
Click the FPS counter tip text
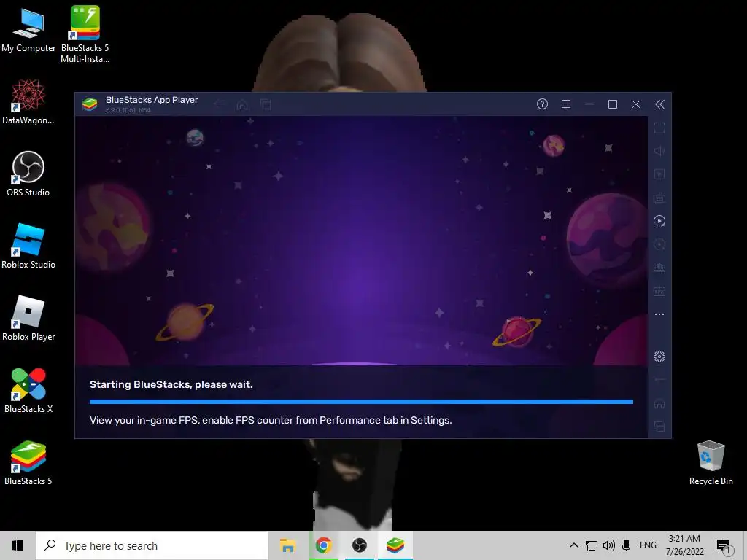(x=271, y=420)
